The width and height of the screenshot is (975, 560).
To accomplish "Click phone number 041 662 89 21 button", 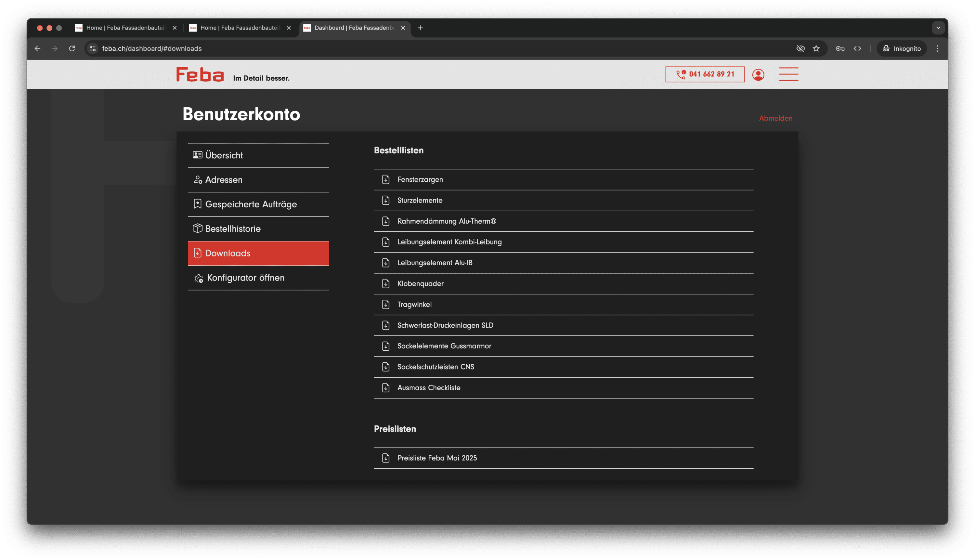I will (x=705, y=74).
